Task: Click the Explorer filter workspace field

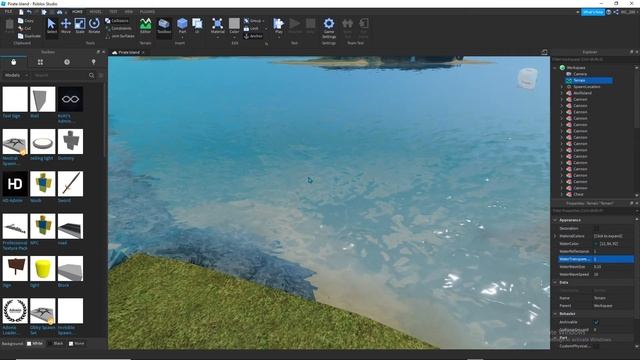Action: [593, 59]
